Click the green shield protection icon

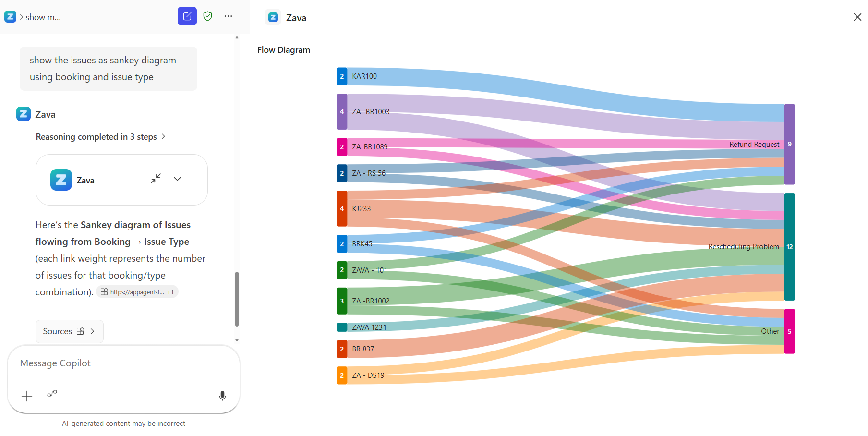click(x=208, y=16)
